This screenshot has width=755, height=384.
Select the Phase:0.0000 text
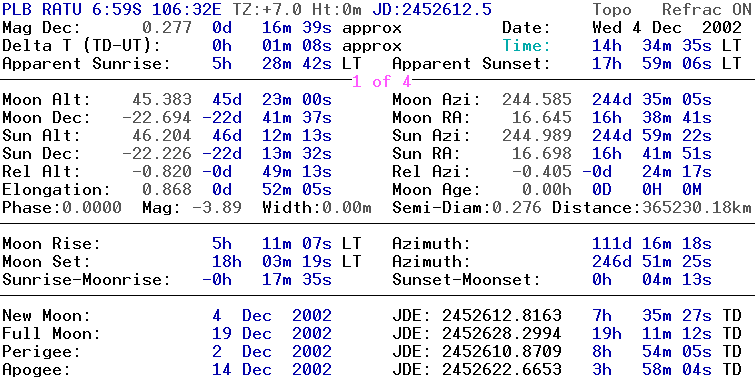62,208
